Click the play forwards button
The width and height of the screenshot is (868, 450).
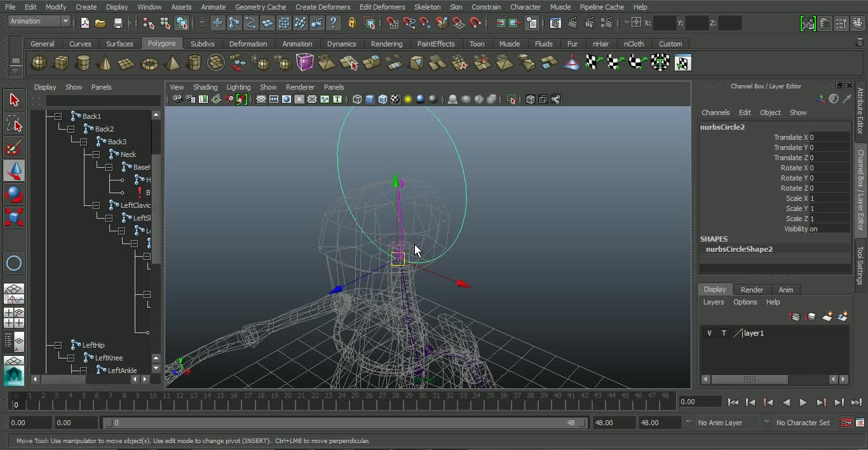(x=803, y=402)
